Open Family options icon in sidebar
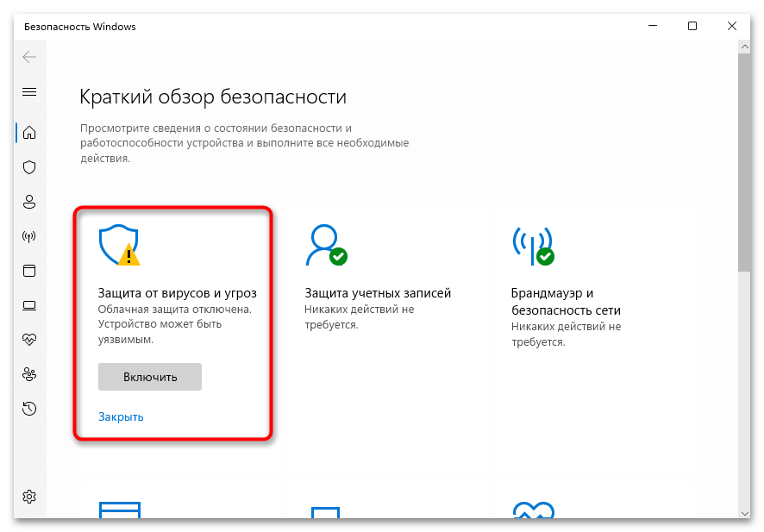Image resolution: width=764 pixels, height=532 pixels. [x=29, y=374]
